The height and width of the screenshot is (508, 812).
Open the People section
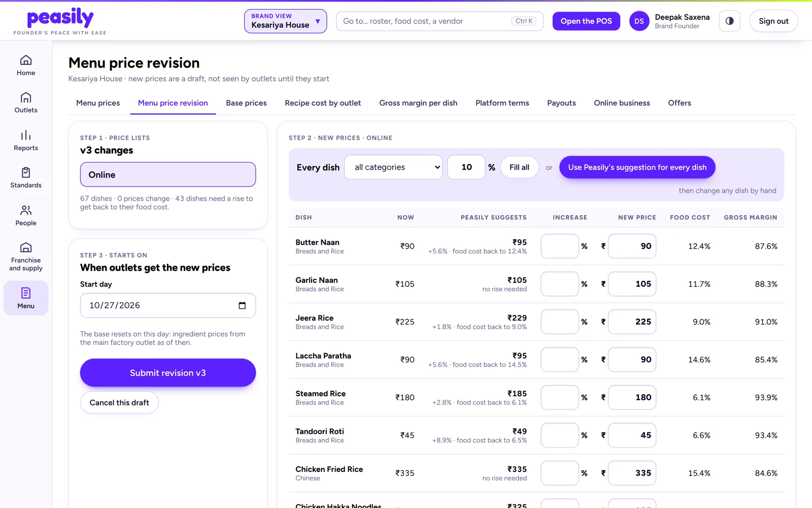[26, 215]
